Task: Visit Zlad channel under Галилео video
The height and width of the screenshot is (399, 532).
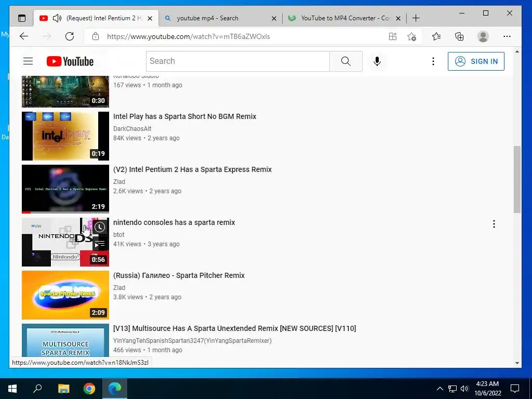Action: click(119, 287)
